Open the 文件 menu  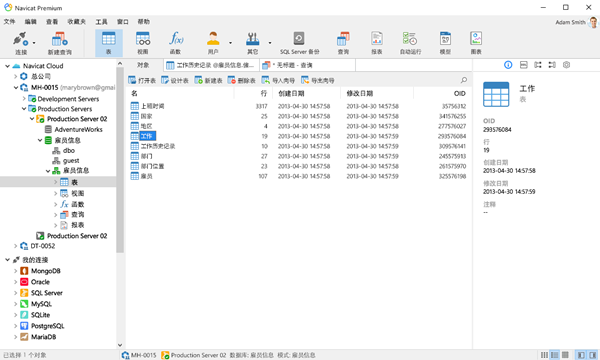click(10, 22)
